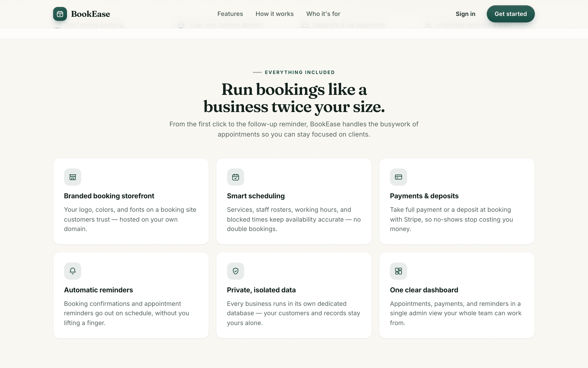Select the Automatic reminders heading

(x=98, y=290)
